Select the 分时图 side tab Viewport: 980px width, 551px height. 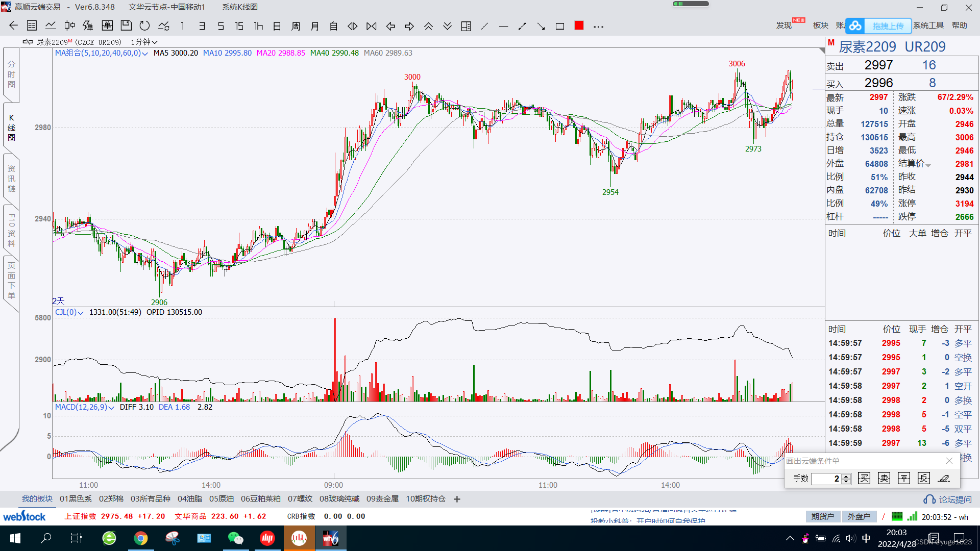11,74
